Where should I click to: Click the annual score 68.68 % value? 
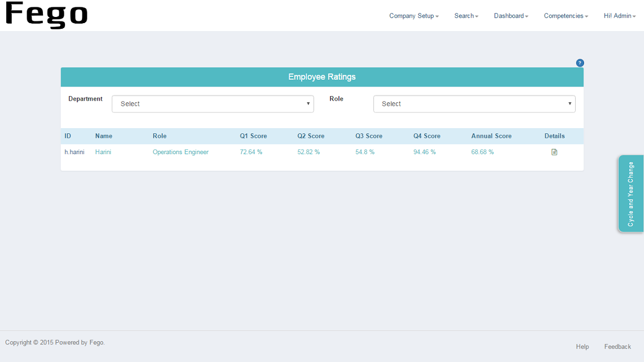[x=482, y=152]
